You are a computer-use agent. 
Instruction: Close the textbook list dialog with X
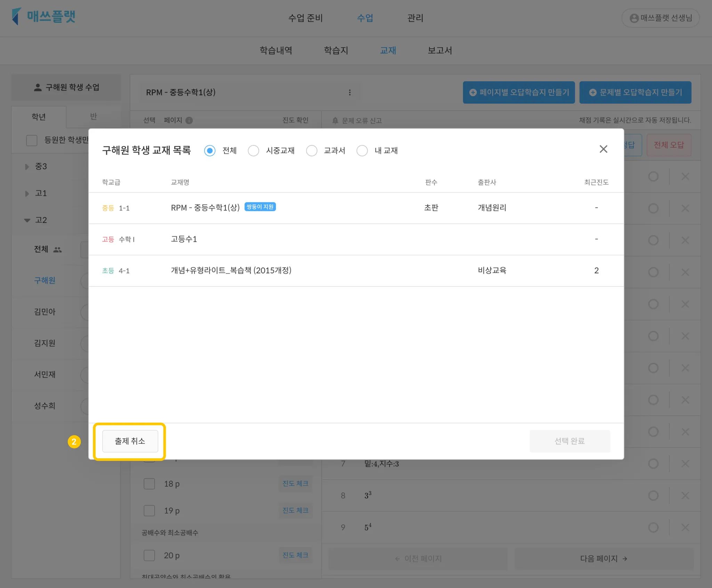click(x=603, y=149)
